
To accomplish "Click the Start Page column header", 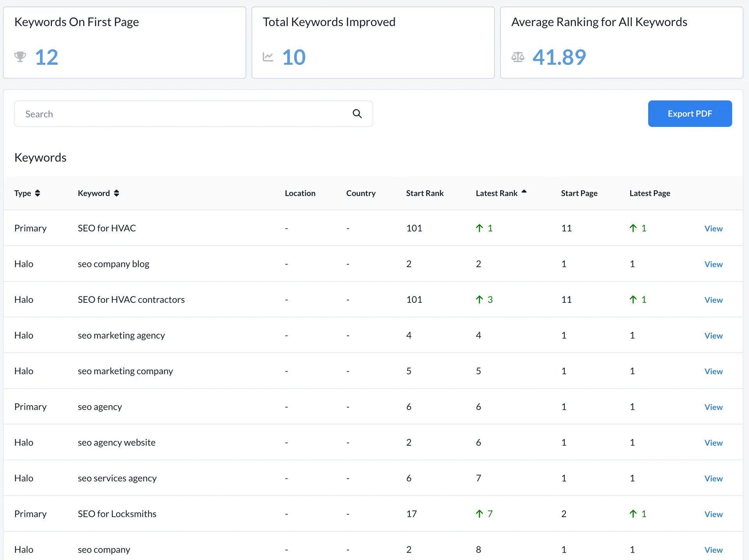I will point(579,193).
